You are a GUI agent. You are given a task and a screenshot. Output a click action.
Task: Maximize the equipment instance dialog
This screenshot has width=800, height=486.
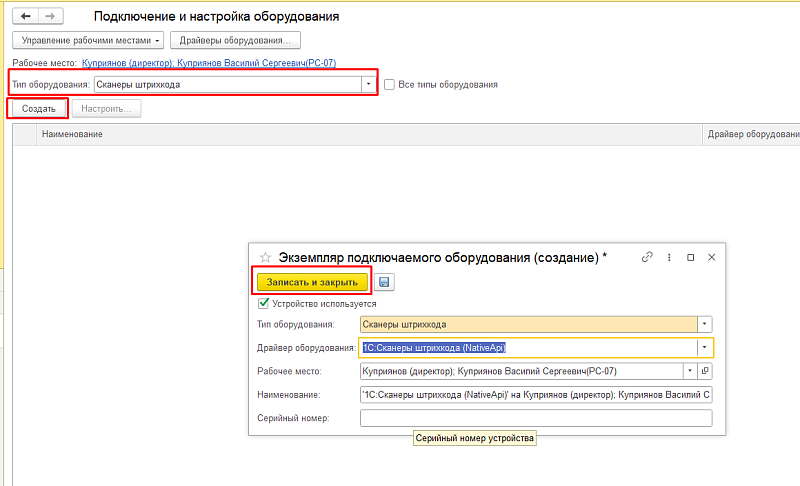tap(690, 257)
